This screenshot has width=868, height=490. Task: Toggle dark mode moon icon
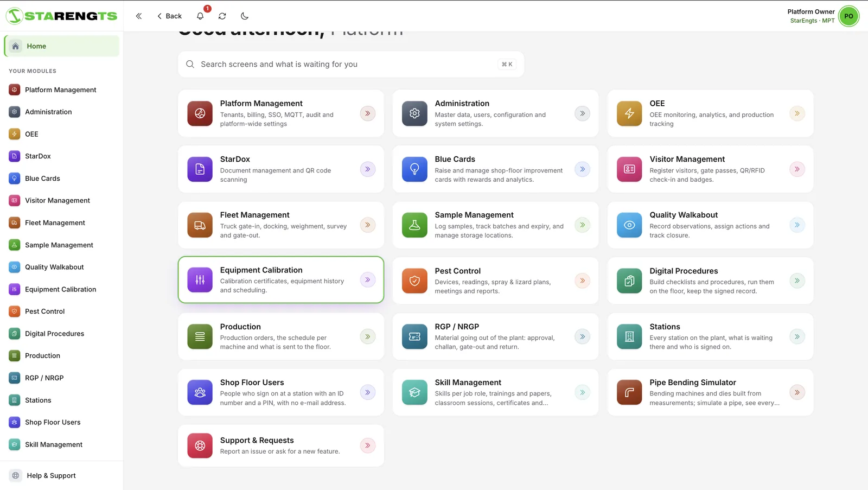245,16
